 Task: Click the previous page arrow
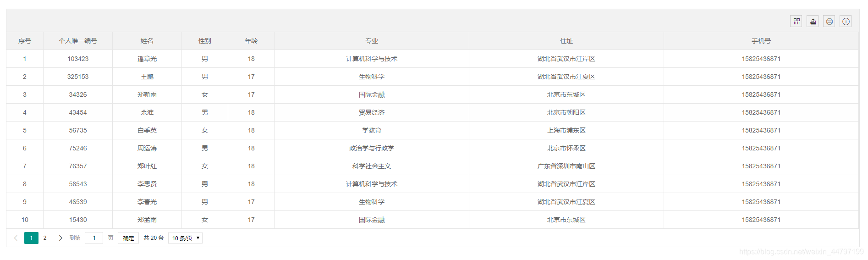16,238
